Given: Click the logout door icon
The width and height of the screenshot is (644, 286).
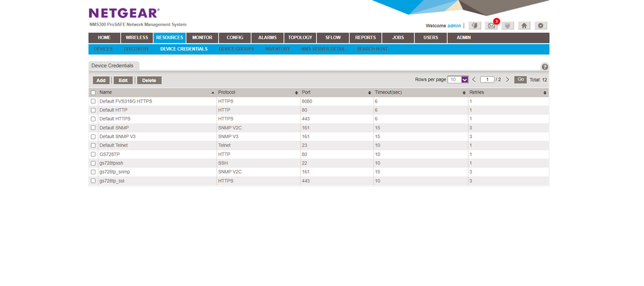Looking at the screenshot, I should point(474,26).
